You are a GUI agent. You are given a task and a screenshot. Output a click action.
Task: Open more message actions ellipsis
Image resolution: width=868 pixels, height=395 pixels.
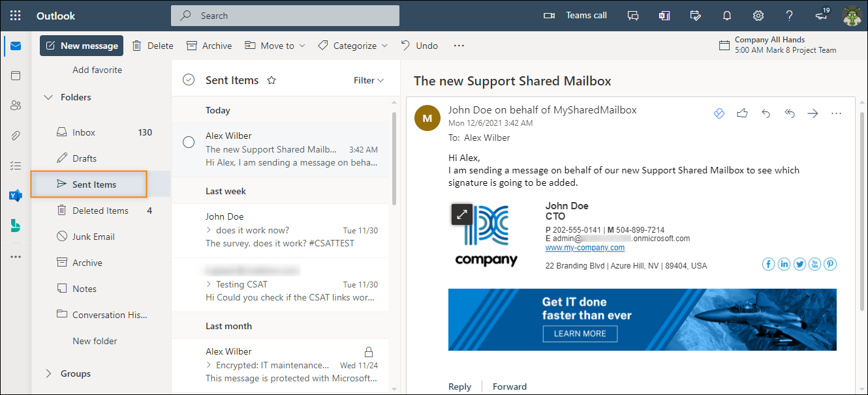click(x=836, y=113)
